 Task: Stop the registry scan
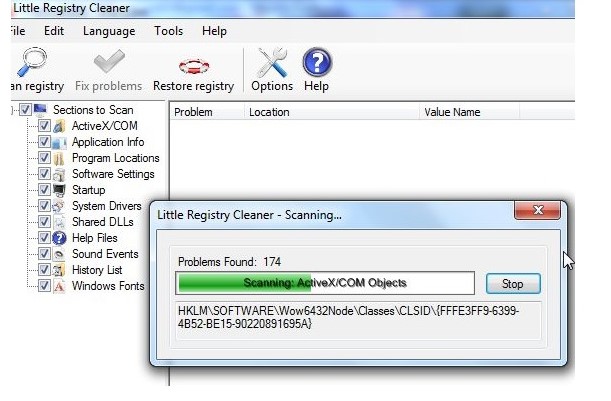[x=513, y=284]
